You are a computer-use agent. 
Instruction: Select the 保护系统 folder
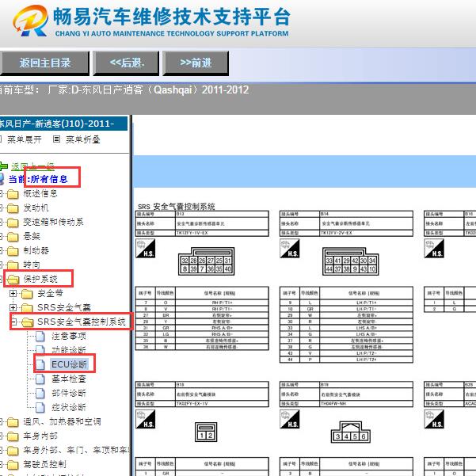(x=40, y=279)
